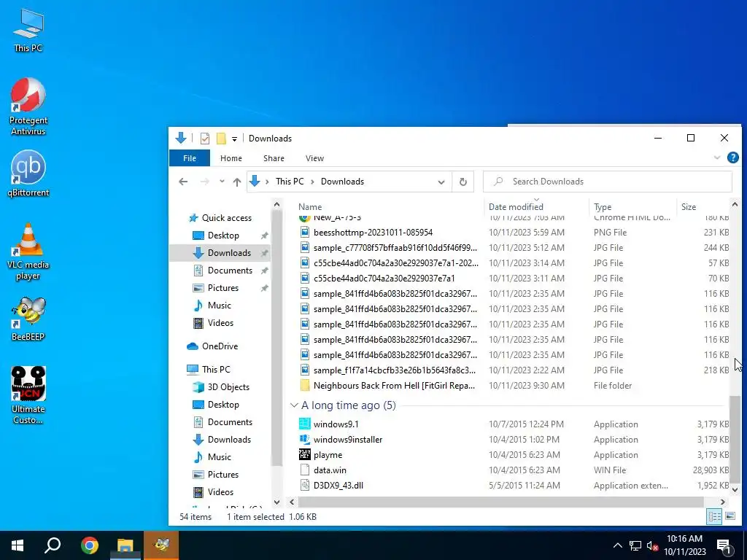The width and height of the screenshot is (747, 560).
Task: Click file list scrollbar down arrow
Action: pos(735,489)
